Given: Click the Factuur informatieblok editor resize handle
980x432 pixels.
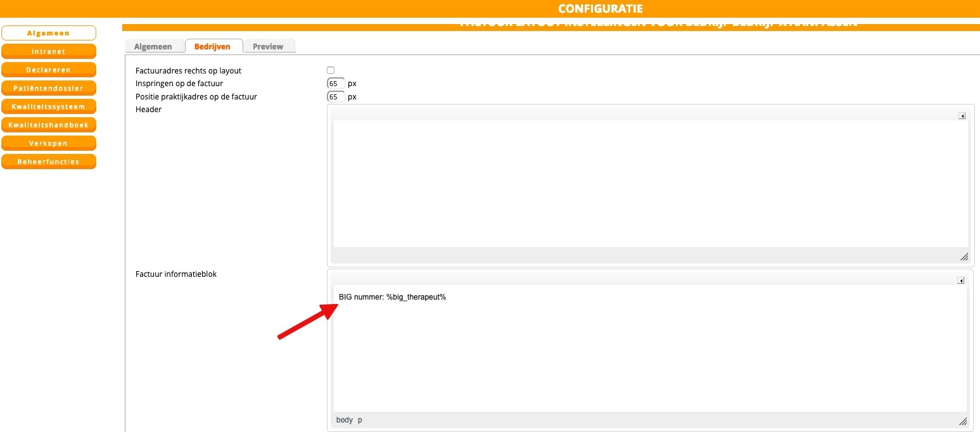Looking at the screenshot, I should pos(963,421).
